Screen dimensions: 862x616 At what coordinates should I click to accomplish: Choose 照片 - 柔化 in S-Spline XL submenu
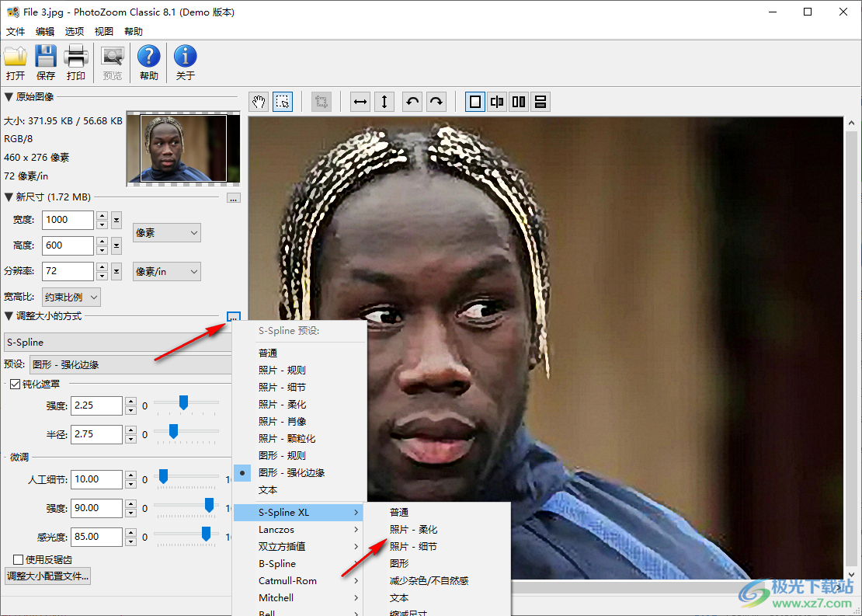pyautogui.click(x=413, y=529)
